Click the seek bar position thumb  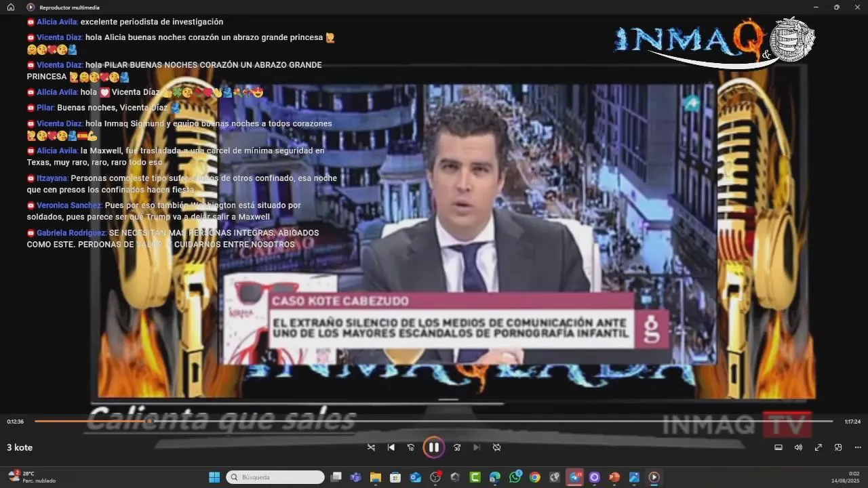[149, 422]
